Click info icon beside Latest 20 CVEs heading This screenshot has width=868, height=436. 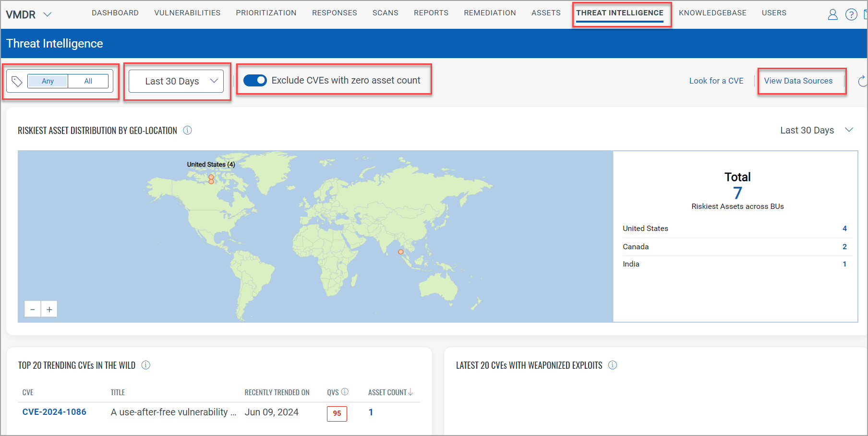pos(613,365)
